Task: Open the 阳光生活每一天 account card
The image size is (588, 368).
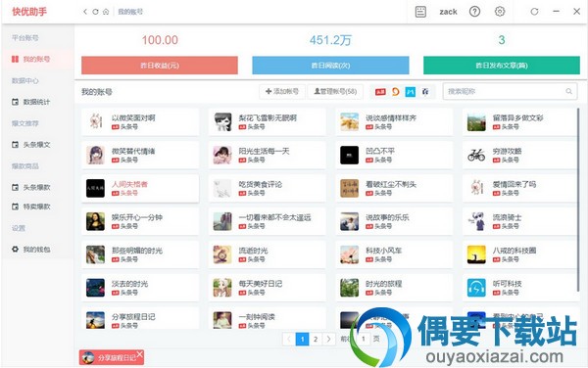Action: pos(267,156)
